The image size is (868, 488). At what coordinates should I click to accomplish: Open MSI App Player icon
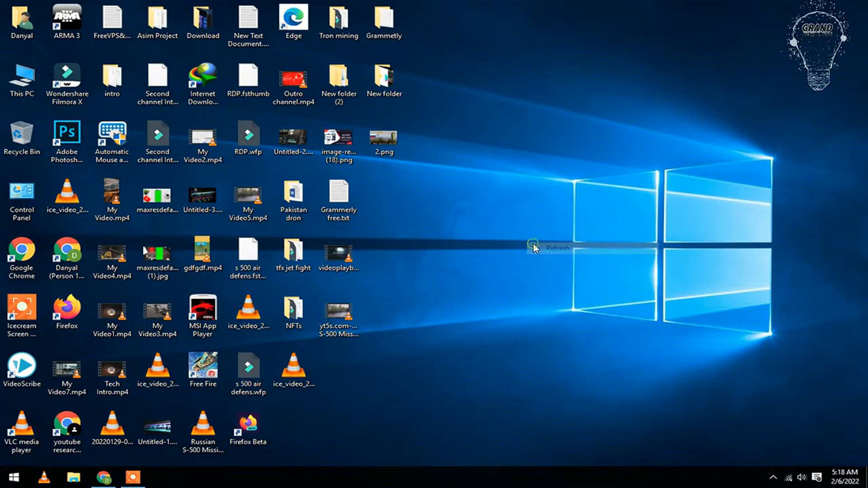coord(203,316)
